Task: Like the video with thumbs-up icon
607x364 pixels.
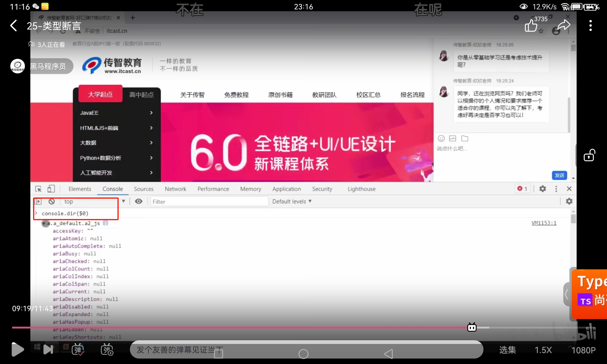Action: point(531,25)
